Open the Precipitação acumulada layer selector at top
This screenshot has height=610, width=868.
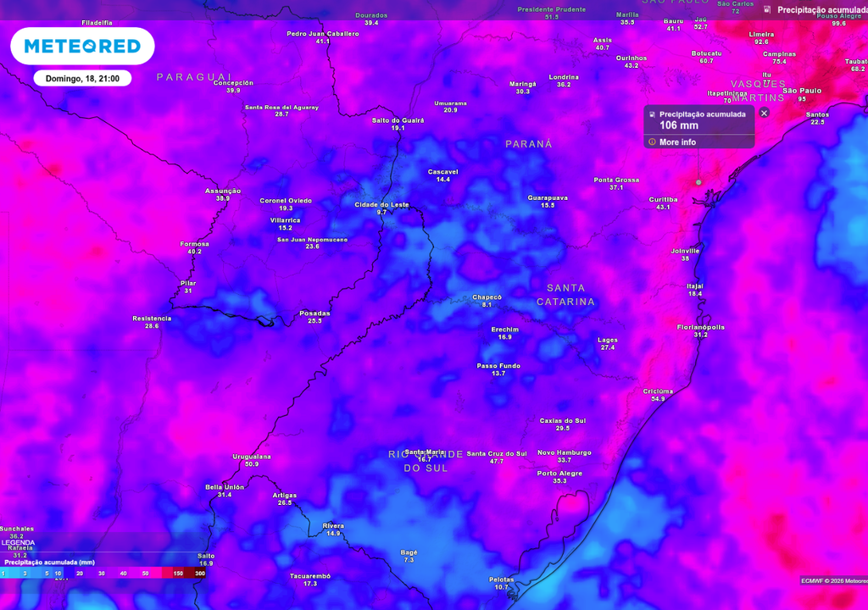(x=820, y=10)
